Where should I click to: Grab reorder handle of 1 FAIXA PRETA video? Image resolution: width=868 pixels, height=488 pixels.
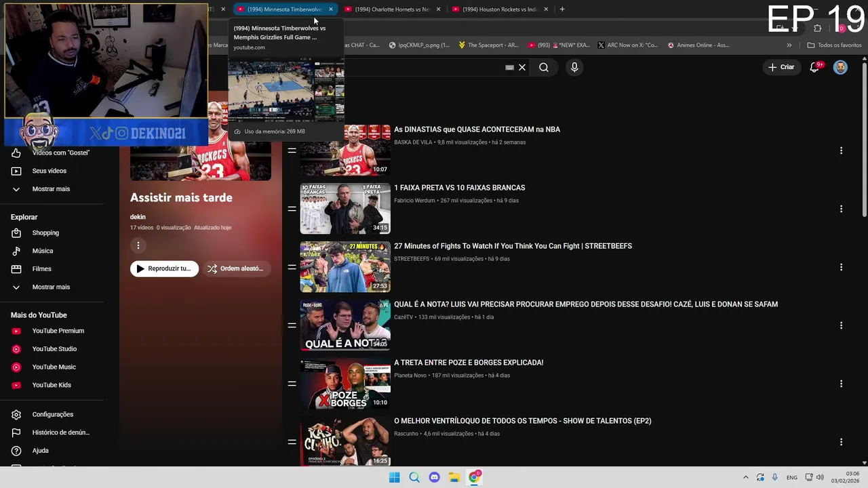pos(292,209)
